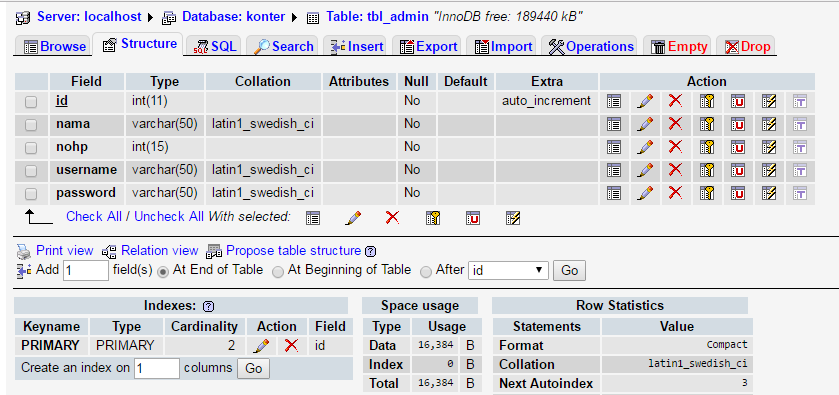Click the Structure tab
Image resolution: width=839 pixels, height=395 pixels.
[x=139, y=44]
